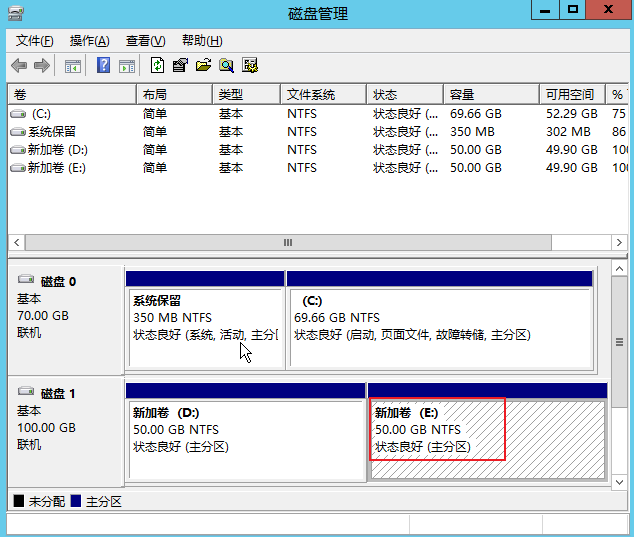Click the Back arrow toolbar icon
634x537 pixels.
tap(19, 66)
